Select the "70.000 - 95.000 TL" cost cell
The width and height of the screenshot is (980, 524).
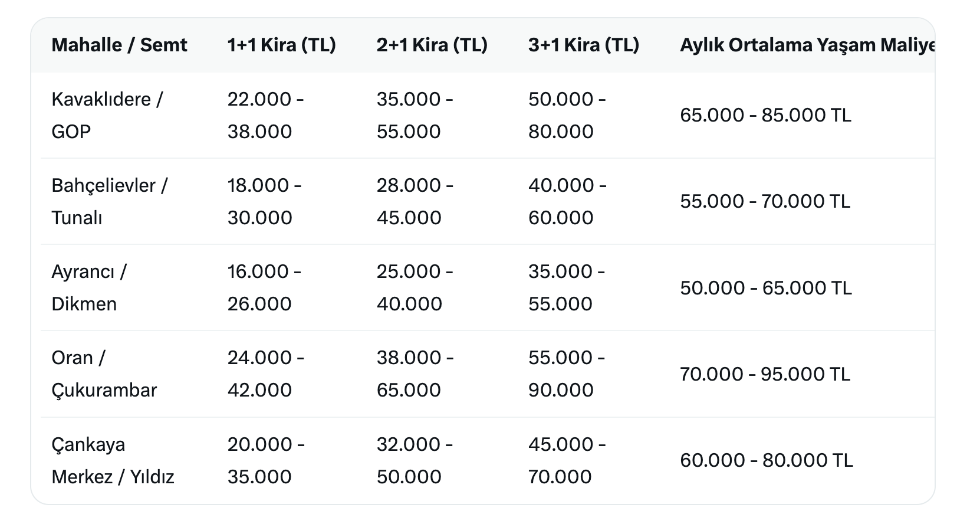[x=765, y=374]
